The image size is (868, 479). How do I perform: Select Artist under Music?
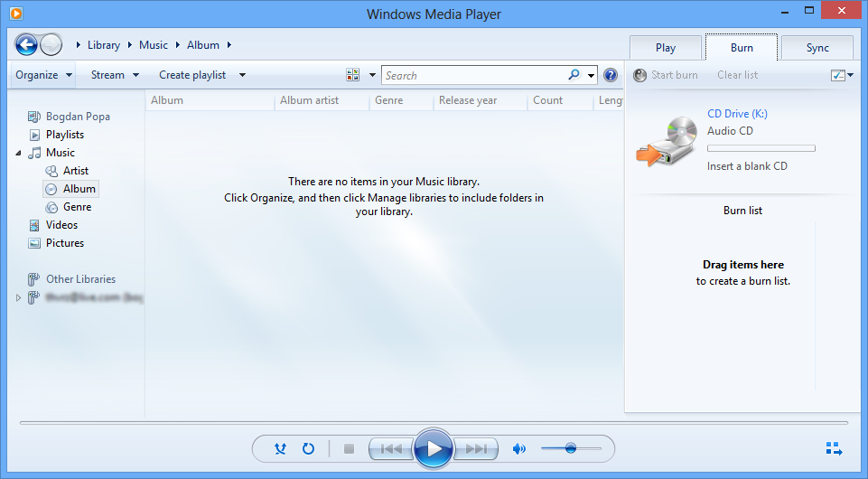pyautogui.click(x=75, y=171)
